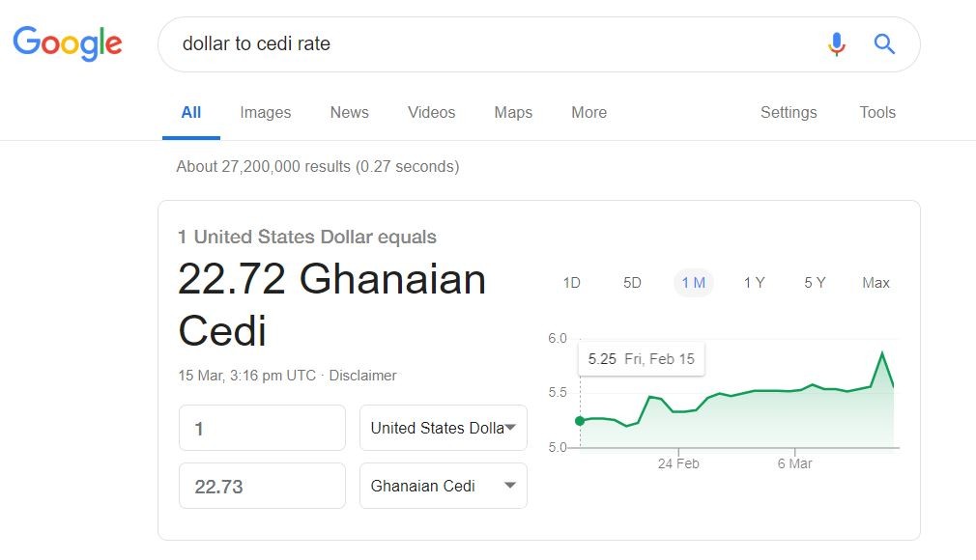
Task: Activate voice search microphone
Action: [x=836, y=43]
